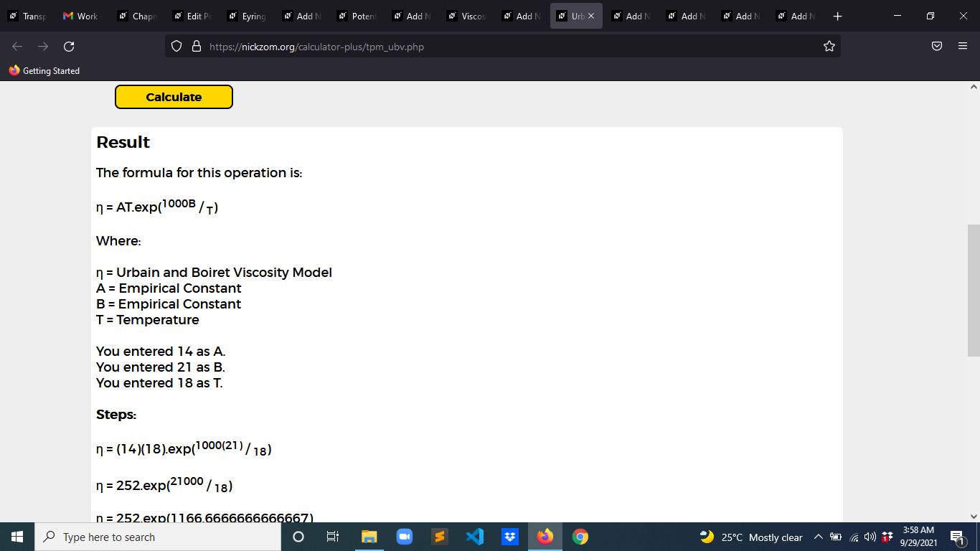Screen dimensions: 980x551
Task: Open the notification action center
Action: pos(957,537)
